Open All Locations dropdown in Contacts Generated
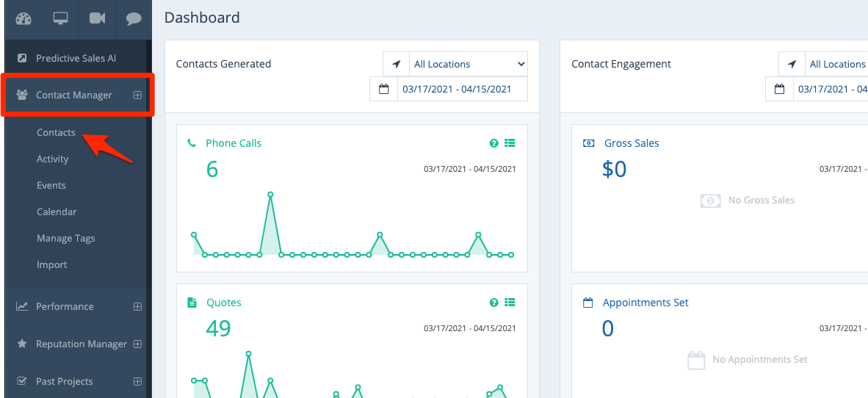Screen dimensions: 868x398 click(469, 64)
